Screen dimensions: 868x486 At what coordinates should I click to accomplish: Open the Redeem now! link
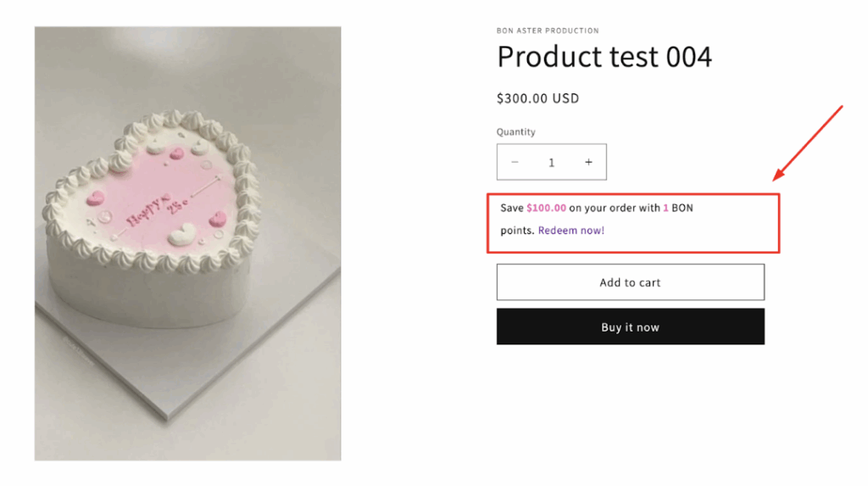click(x=571, y=230)
